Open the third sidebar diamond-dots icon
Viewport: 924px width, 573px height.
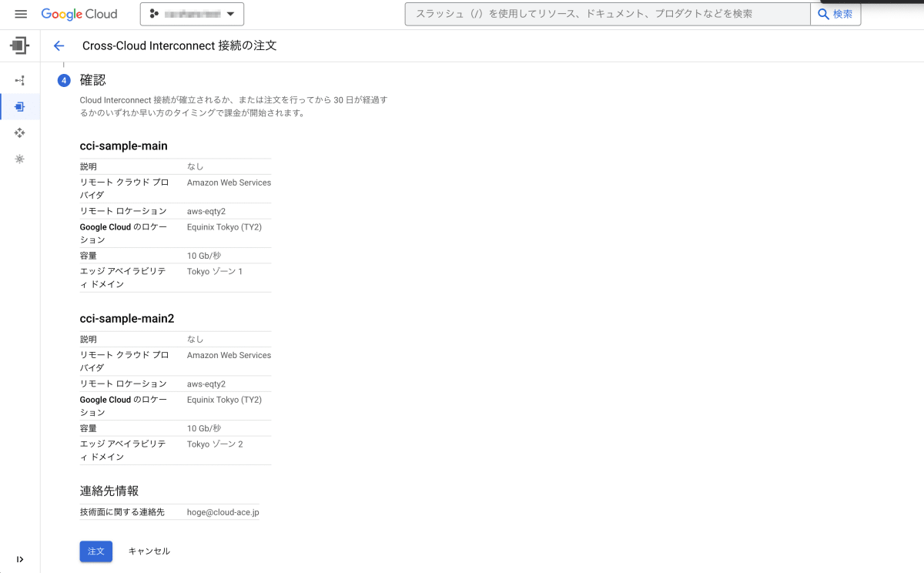pyautogui.click(x=20, y=132)
